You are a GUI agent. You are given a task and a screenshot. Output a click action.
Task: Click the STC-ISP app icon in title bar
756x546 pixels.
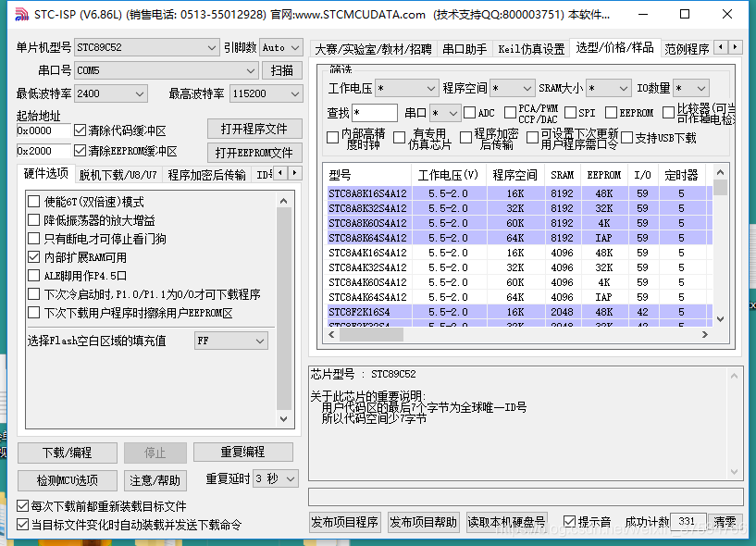point(21,15)
